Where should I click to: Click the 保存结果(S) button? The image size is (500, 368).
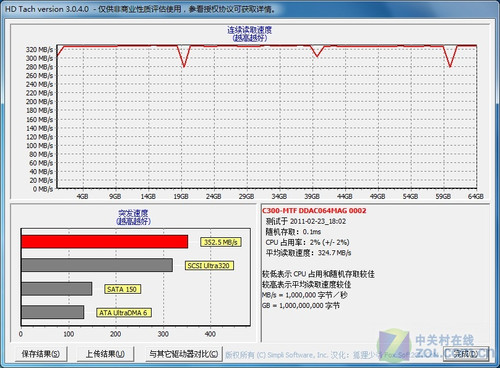pos(41,354)
